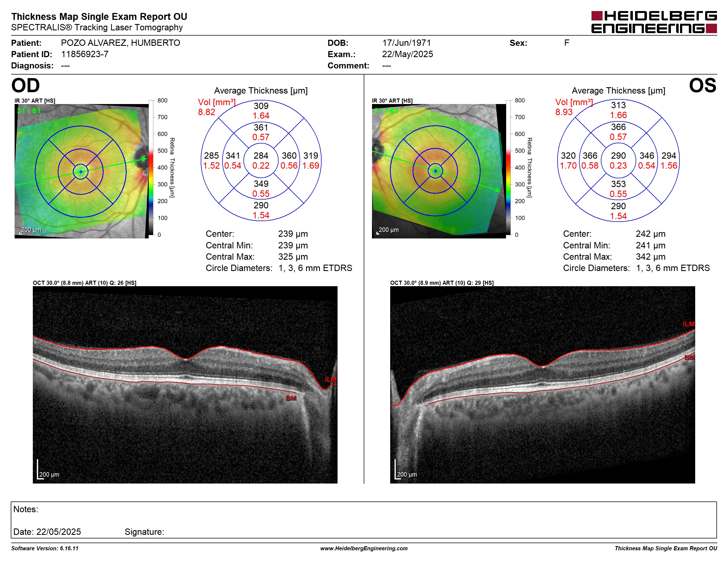Select OD Center value 239 µm
Screen dimensions: 728x563
(293, 234)
